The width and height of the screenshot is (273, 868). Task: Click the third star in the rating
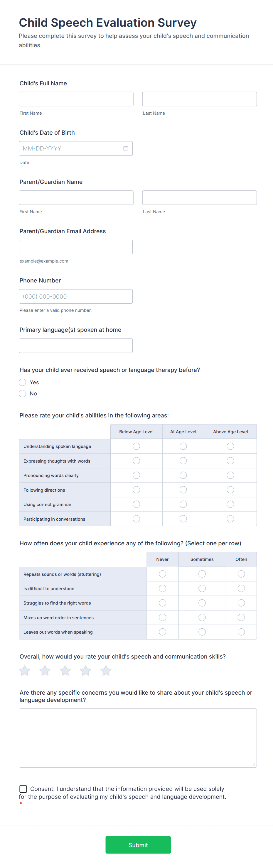pyautogui.click(x=65, y=671)
